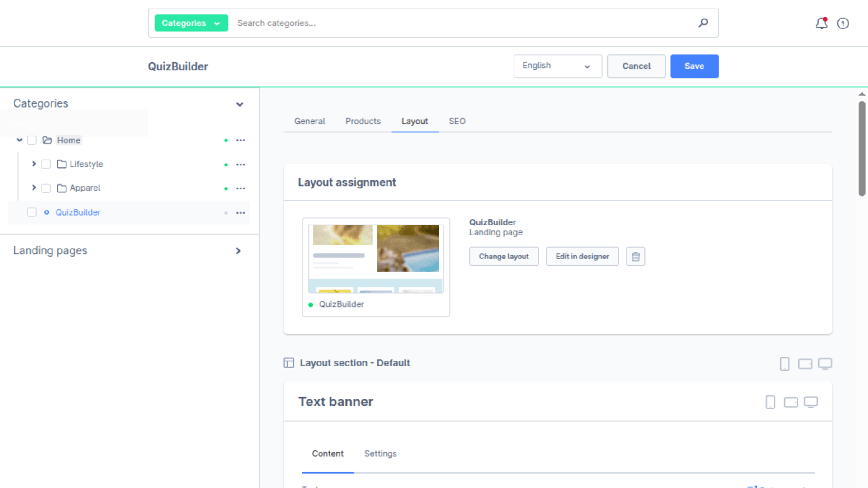Select the Content tab in Text banner

tap(328, 454)
